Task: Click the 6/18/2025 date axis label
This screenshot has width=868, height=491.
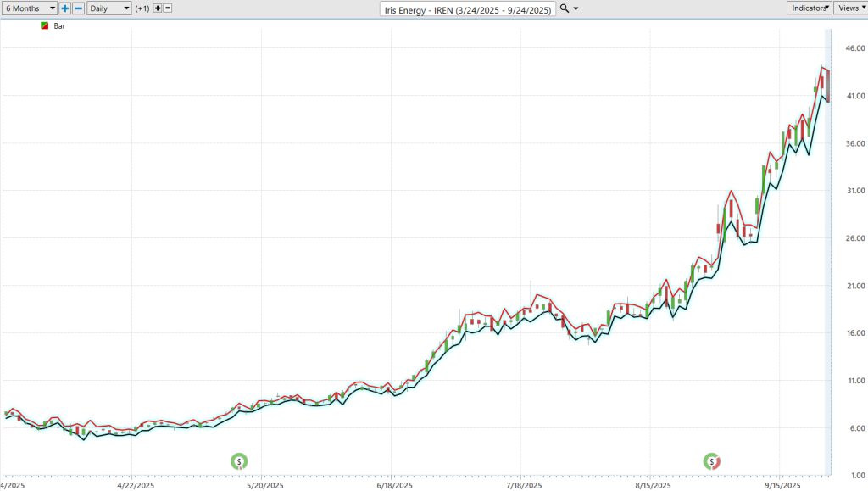Action: point(392,486)
